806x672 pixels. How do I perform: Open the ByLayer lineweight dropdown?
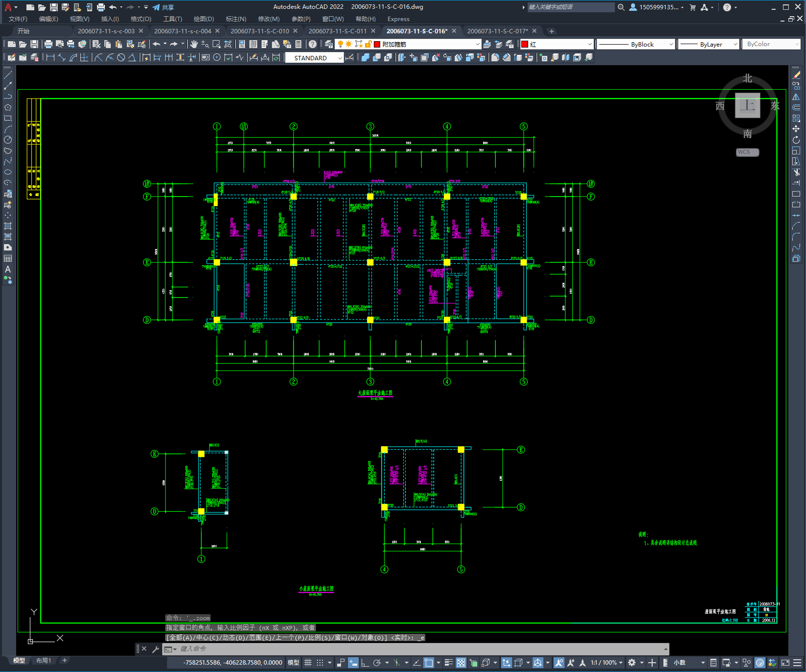(708, 44)
